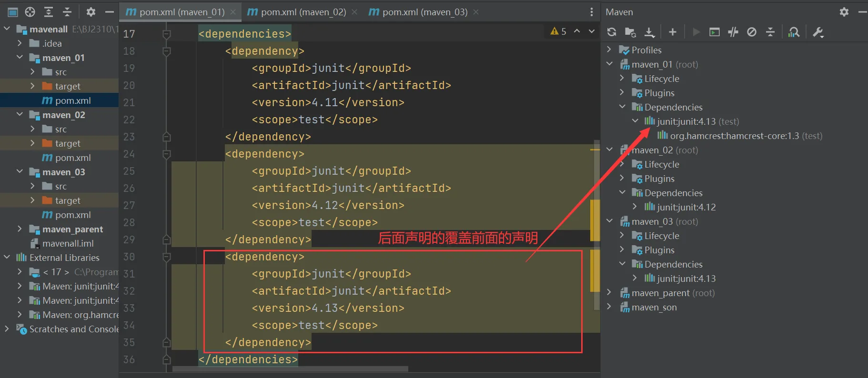
Task: Hide the Maven tool window
Action: point(862,12)
